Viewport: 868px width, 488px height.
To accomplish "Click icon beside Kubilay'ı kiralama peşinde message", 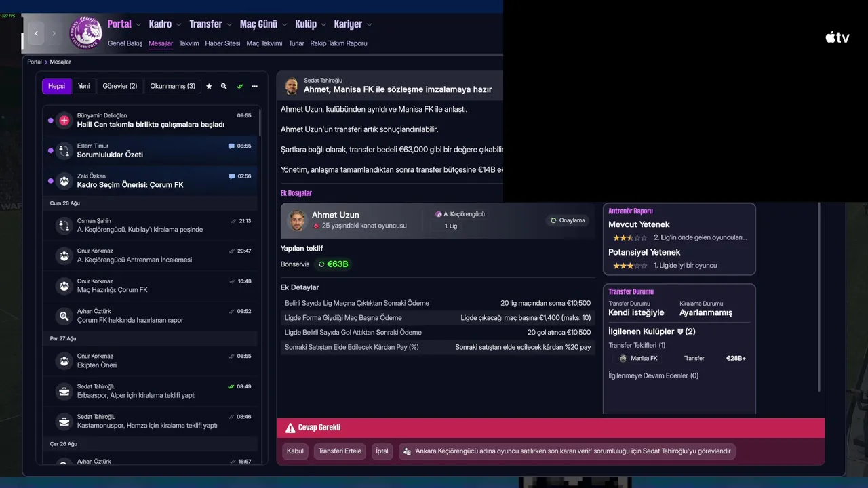I will pos(64,226).
